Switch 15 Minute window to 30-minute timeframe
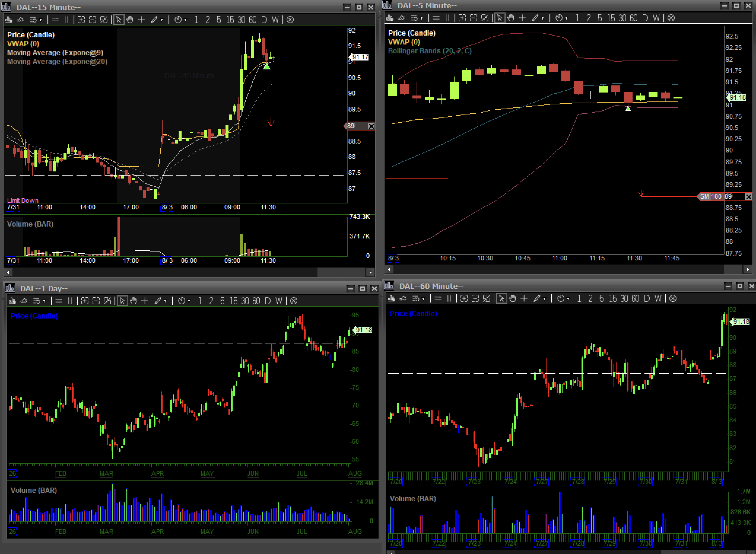This screenshot has height=554, width=756. point(242,20)
